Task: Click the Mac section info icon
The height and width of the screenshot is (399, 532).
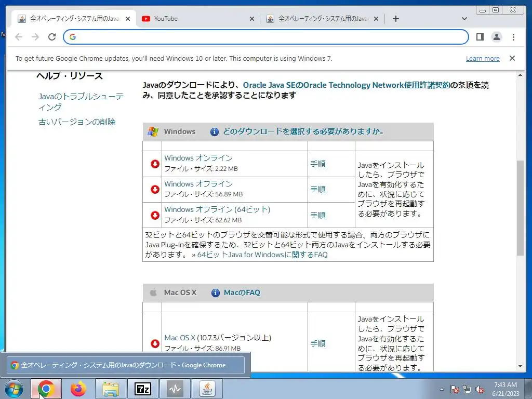Action: coord(216,292)
